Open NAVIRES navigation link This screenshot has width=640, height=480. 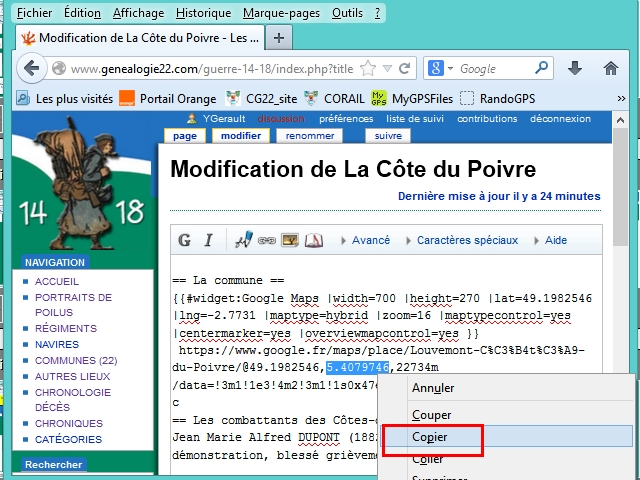(57, 344)
